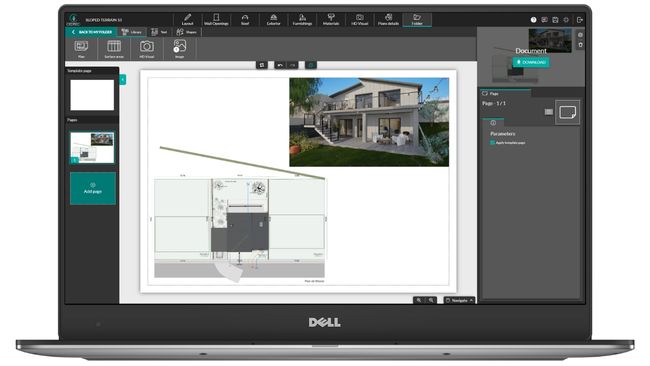650x366 pixels.
Task: Undo the last action
Action: pyautogui.click(x=280, y=65)
